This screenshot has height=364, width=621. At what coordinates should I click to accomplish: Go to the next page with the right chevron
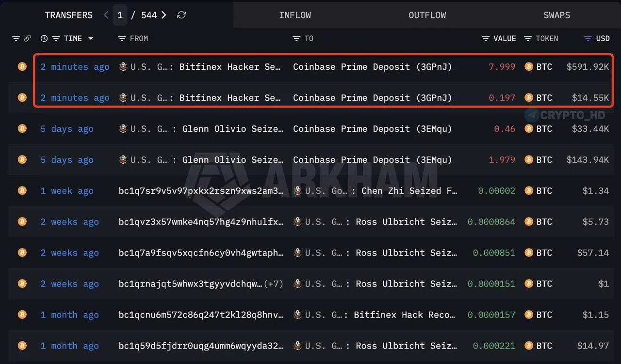[163, 15]
